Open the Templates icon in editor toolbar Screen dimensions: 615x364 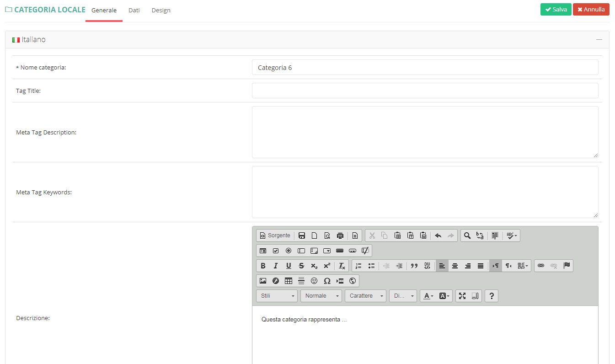(x=355, y=236)
